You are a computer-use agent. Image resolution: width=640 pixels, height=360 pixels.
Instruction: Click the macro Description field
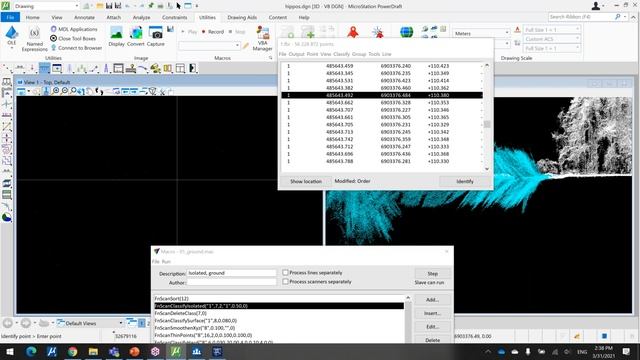tap(231, 273)
